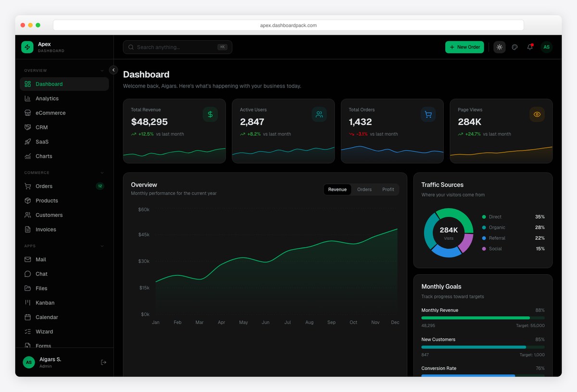
Task: Collapse the sidebar with the arrow button
Action: pos(113,70)
